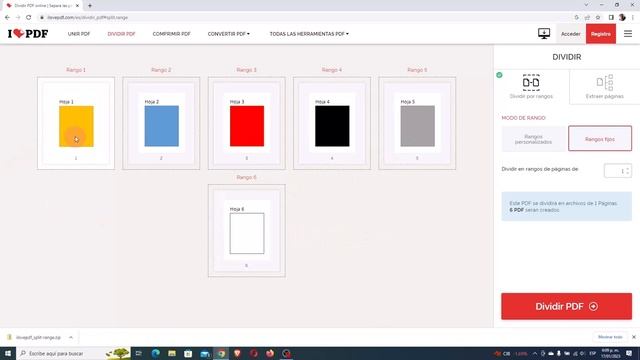
Task: Click the taskbar clock and date
Action: coord(610,353)
